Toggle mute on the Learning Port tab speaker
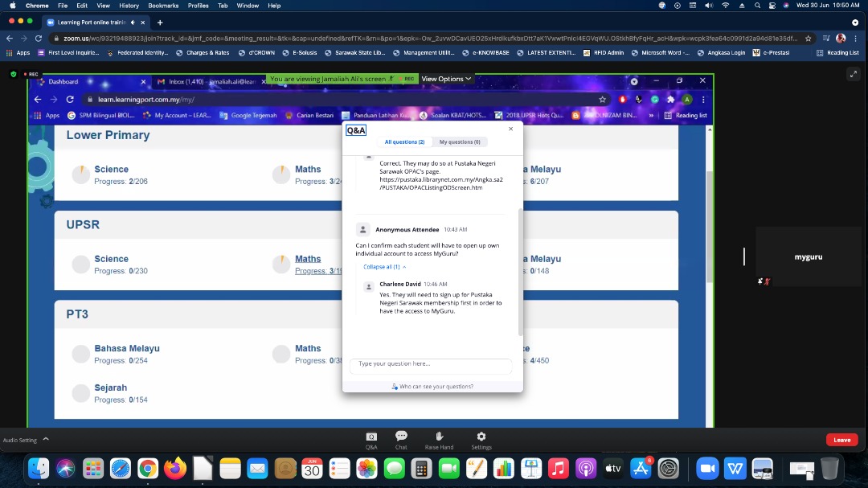 pos(133,23)
